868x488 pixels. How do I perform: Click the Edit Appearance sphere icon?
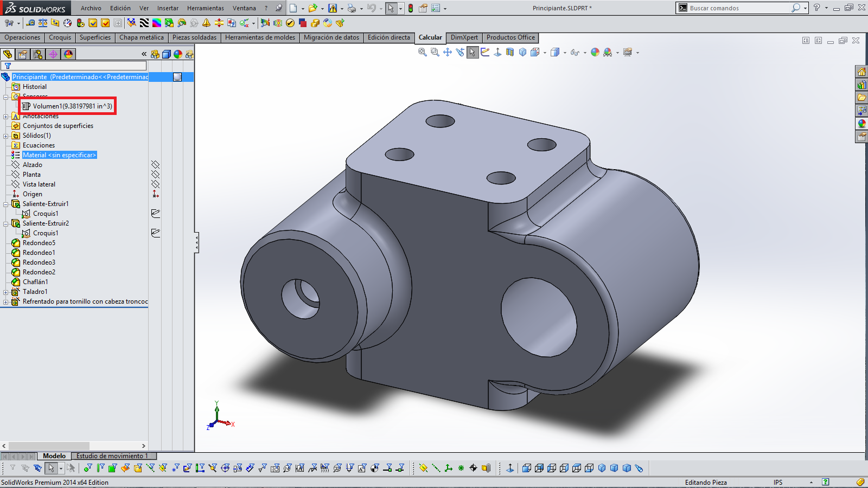coord(595,52)
